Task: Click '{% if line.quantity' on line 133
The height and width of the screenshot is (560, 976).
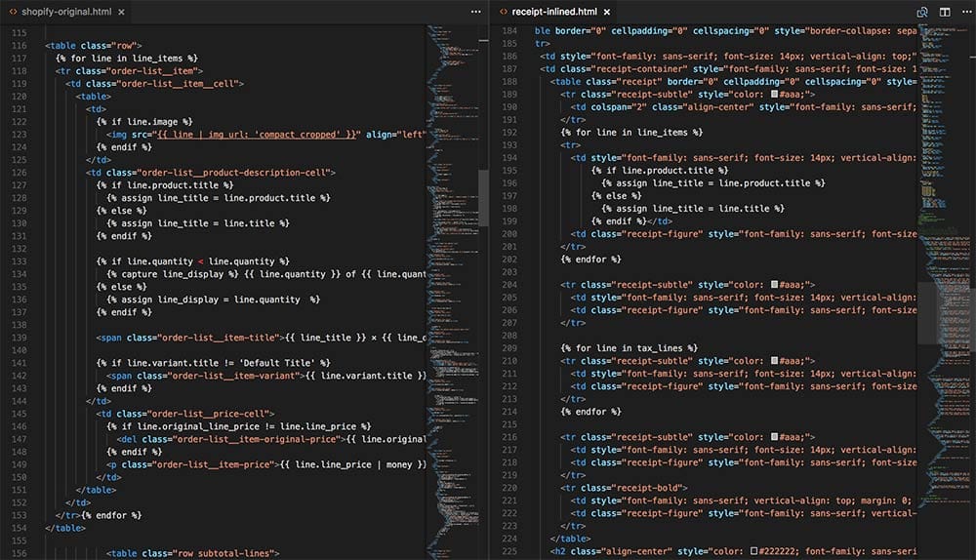Action: click(144, 261)
